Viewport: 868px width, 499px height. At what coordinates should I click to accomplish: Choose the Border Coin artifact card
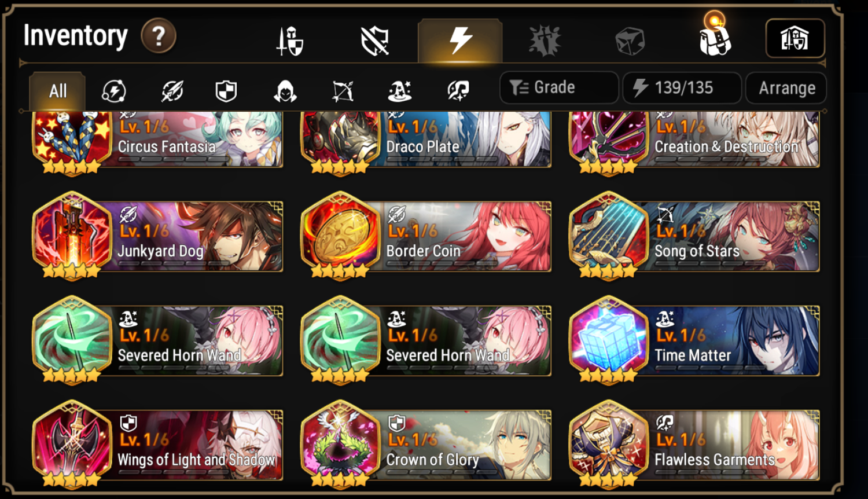coord(426,236)
